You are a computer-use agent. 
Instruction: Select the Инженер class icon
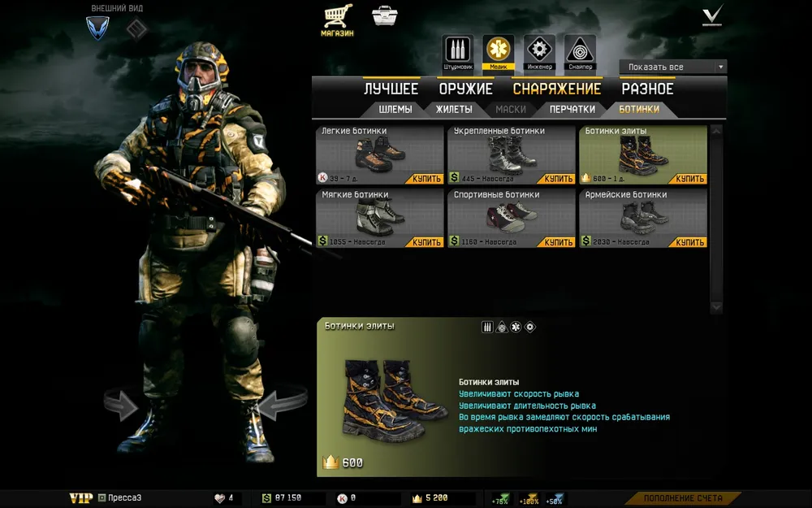click(539, 51)
